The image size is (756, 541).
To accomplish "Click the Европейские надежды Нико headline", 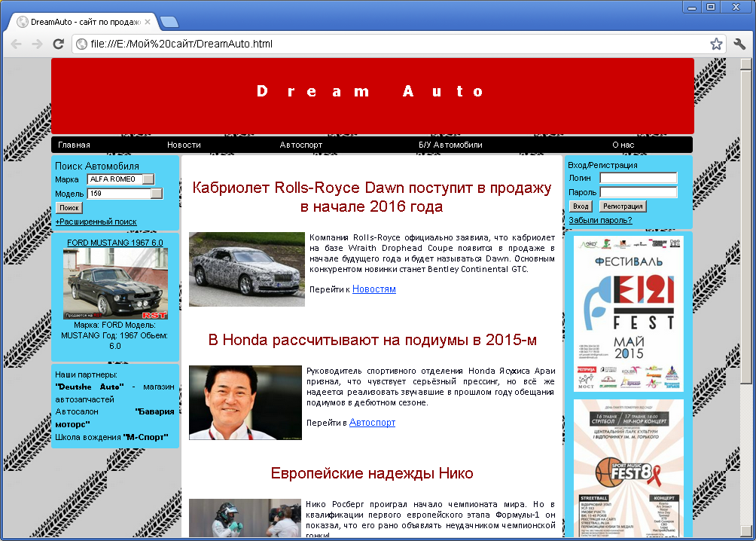I will (x=372, y=473).
